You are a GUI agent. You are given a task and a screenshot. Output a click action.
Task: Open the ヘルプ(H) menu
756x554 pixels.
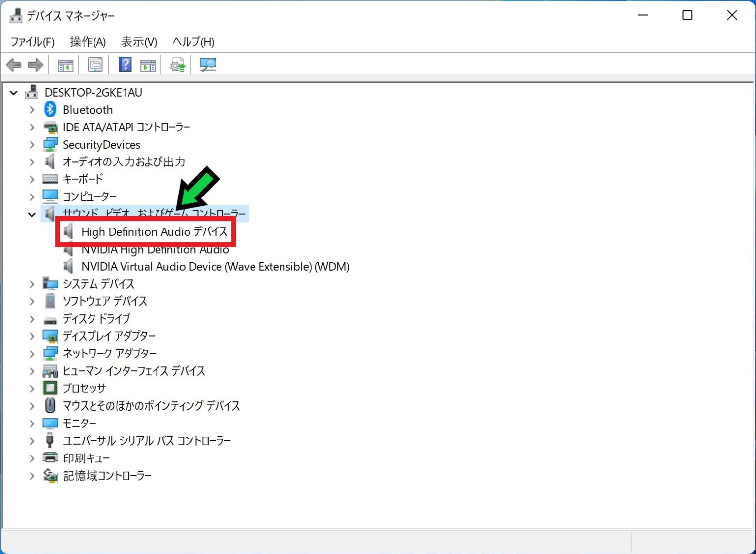[x=193, y=42]
